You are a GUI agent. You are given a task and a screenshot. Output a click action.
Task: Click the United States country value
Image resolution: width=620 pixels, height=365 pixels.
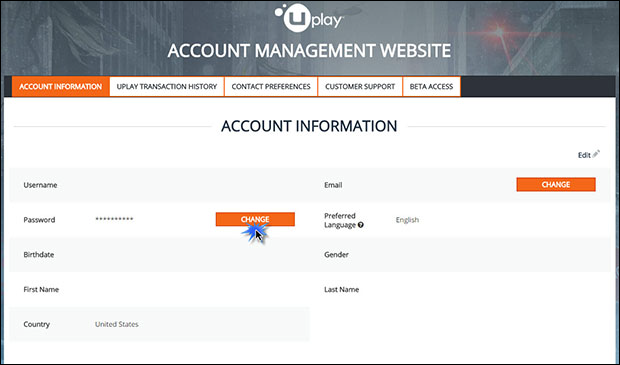tap(117, 324)
